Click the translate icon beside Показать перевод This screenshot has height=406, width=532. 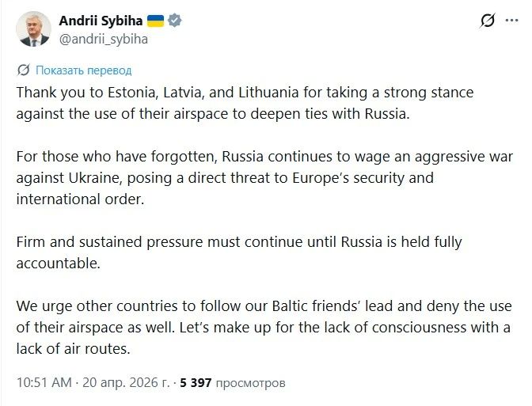tap(24, 70)
